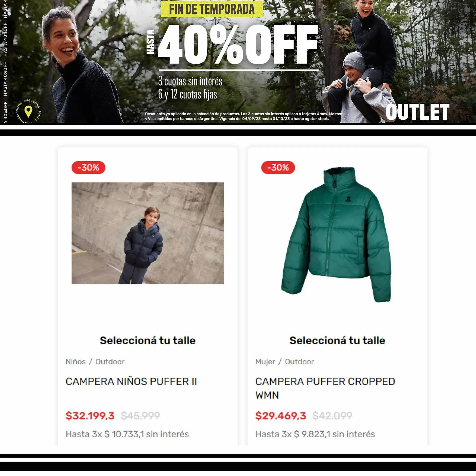Open the green cropped puffer jacket image
This screenshot has height=476, width=476.
pyautogui.click(x=336, y=234)
